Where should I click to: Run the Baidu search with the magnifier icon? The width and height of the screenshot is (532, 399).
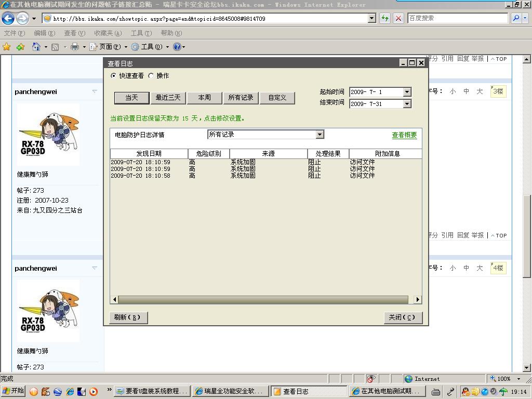pyautogui.click(x=516, y=18)
